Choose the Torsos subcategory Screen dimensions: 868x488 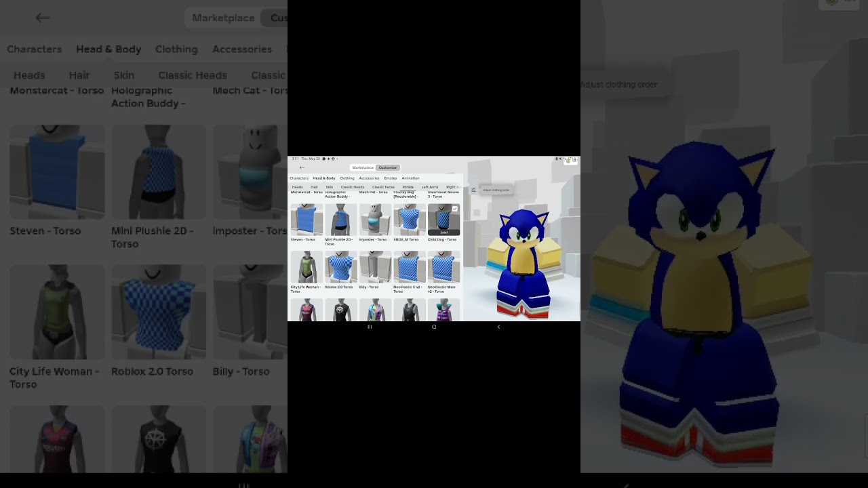click(x=408, y=187)
